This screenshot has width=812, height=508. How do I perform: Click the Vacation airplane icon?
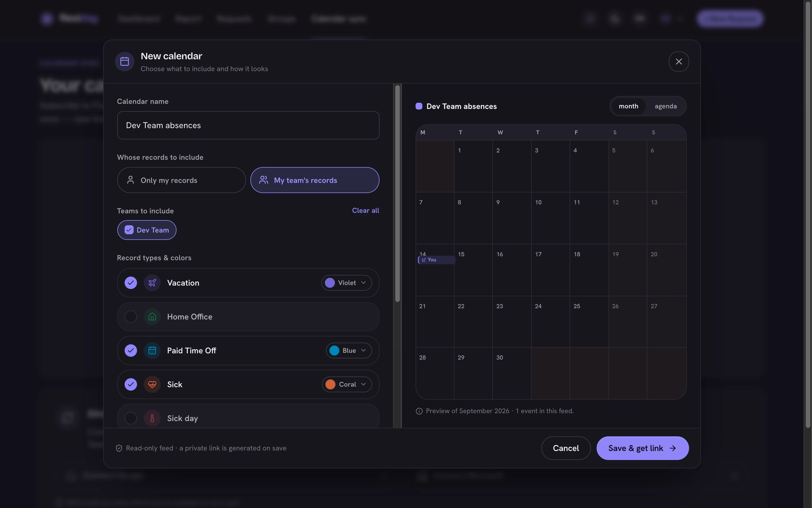[x=152, y=283]
